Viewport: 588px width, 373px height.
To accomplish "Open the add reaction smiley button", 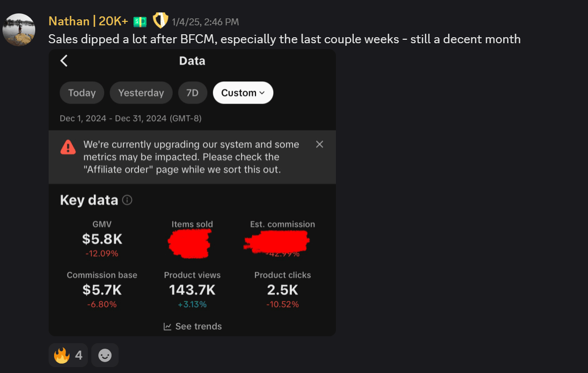I will point(105,355).
